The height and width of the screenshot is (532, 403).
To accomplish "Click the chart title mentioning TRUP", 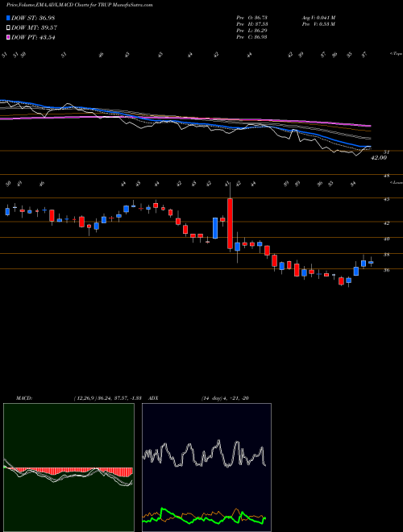I will tap(79, 5).
